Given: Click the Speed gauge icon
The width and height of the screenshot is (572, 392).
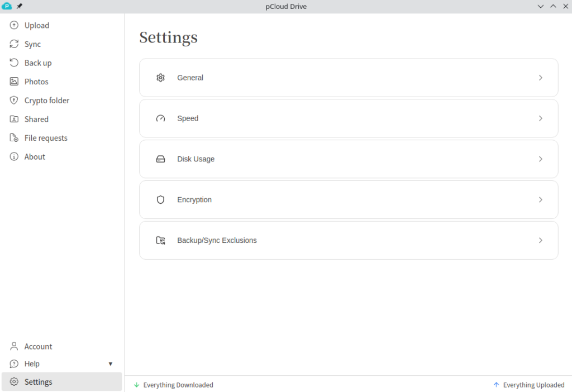Looking at the screenshot, I should (x=161, y=118).
